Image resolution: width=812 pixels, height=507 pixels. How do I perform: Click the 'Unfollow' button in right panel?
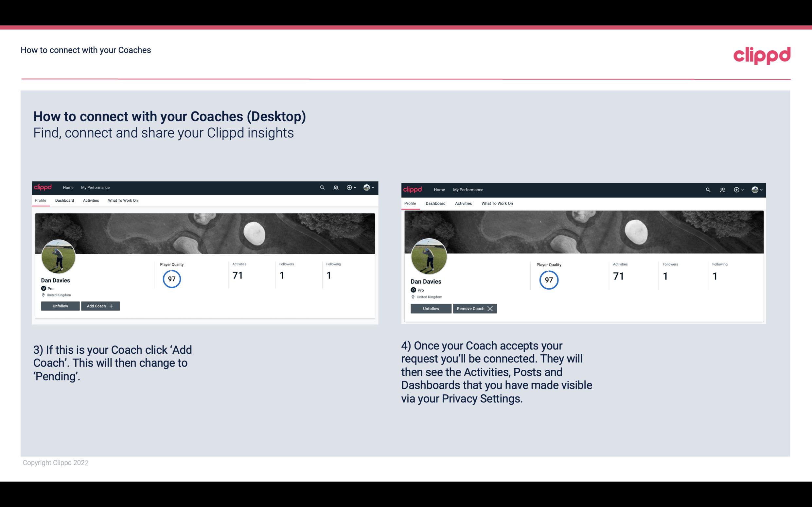pos(432,308)
